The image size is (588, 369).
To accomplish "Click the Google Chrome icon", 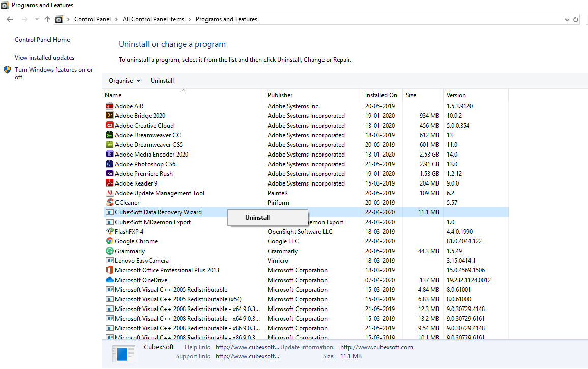I will coord(109,241).
